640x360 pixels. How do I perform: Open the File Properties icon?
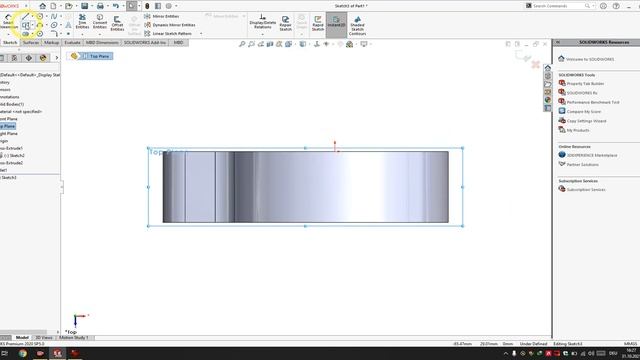(x=158, y=6)
